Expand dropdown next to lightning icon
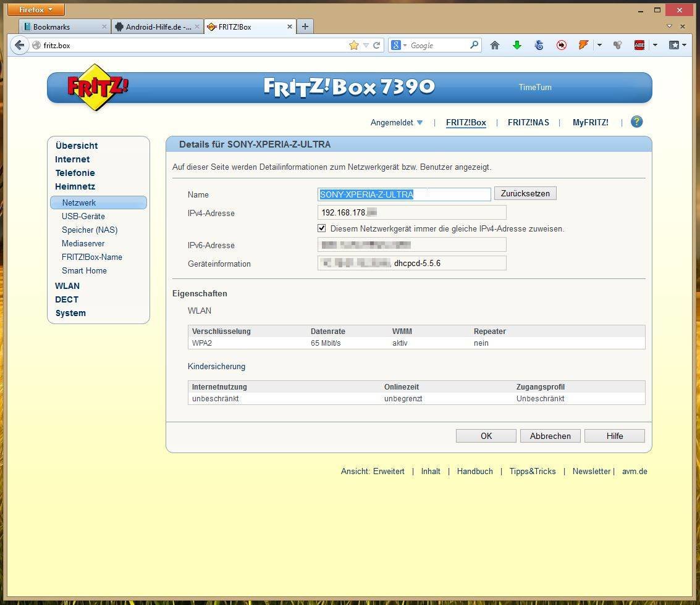 click(x=599, y=45)
